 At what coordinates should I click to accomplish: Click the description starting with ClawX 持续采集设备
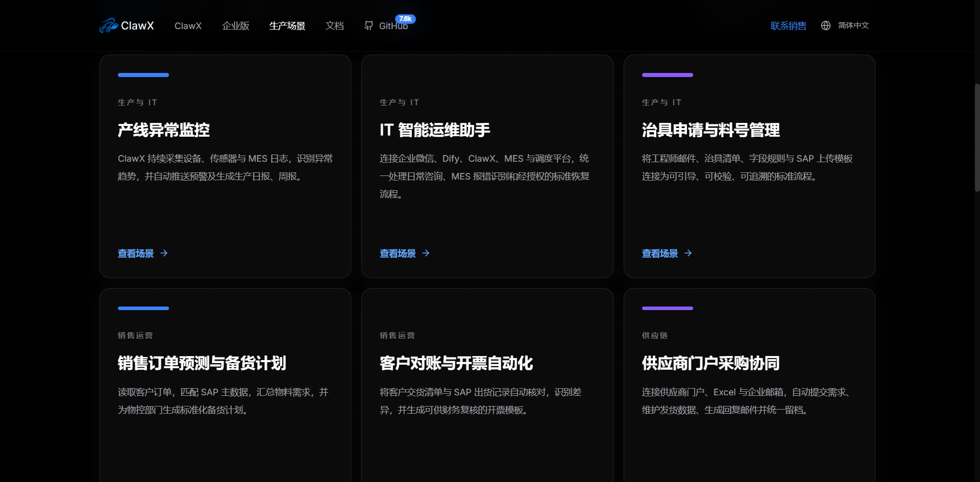(225, 167)
